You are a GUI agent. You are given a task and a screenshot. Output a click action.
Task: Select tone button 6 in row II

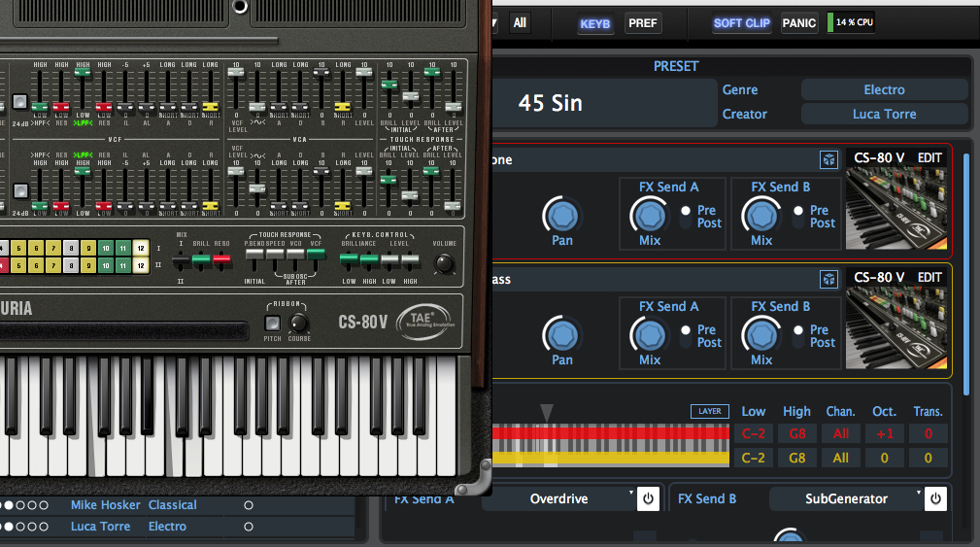pos(36,265)
